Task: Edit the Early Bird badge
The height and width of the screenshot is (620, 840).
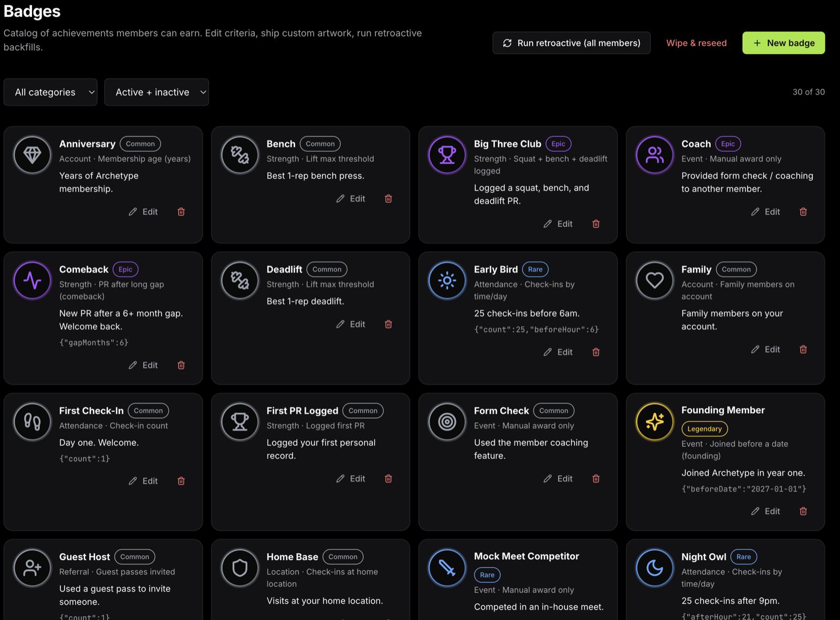Action: pyautogui.click(x=558, y=352)
